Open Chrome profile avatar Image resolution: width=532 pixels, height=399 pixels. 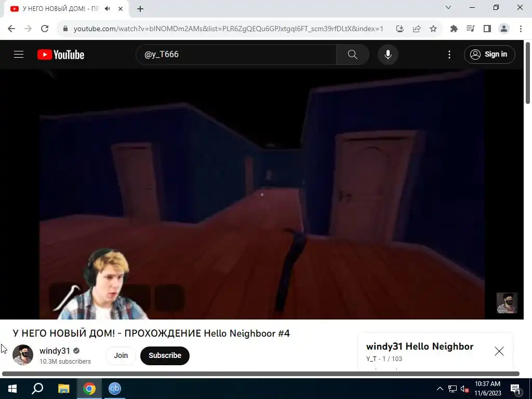[x=504, y=29]
